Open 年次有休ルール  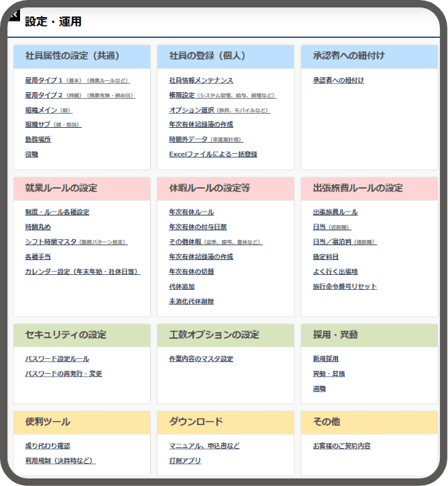191,212
